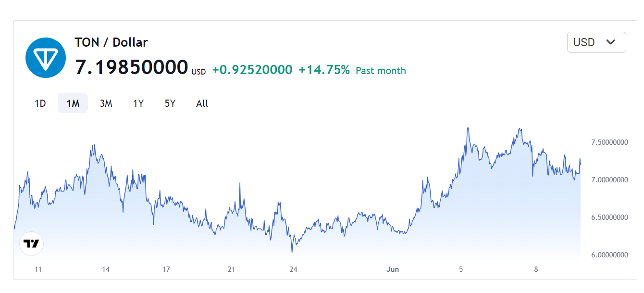Screen dimensions: 644x293
Task: Click the 24 date axis label
Action: click(x=293, y=269)
